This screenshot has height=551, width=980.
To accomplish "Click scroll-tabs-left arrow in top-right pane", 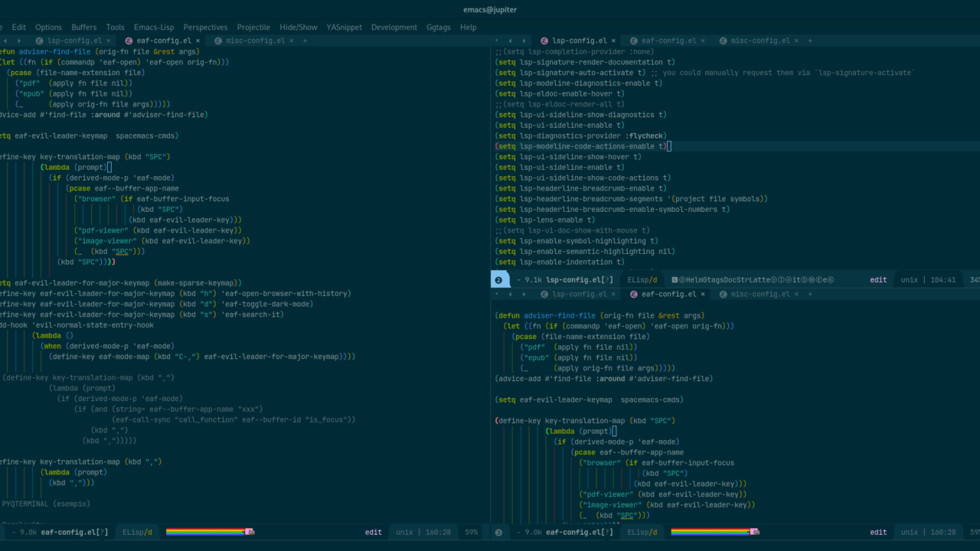I will [x=510, y=41].
